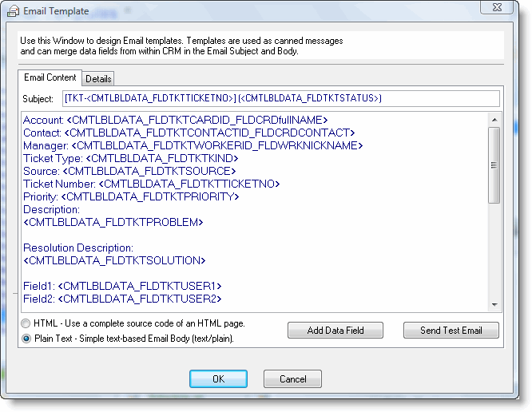Image resolution: width=532 pixels, height=412 pixels.
Task: Open the Details tab
Action: pyautogui.click(x=98, y=78)
